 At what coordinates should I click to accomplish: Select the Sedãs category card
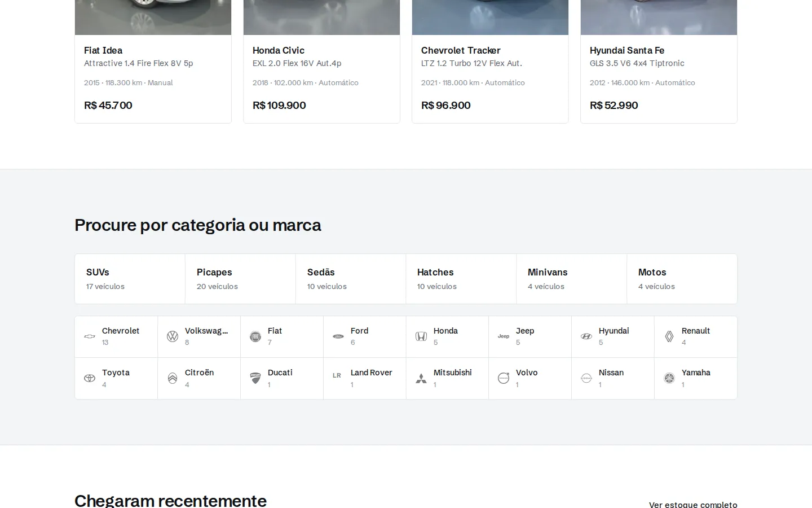[351, 279]
